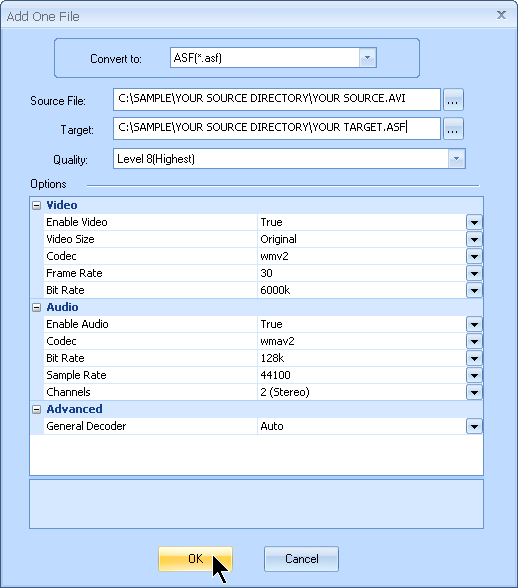Select the Enable Video property label
This screenshot has width=518, height=588.
tap(77, 222)
